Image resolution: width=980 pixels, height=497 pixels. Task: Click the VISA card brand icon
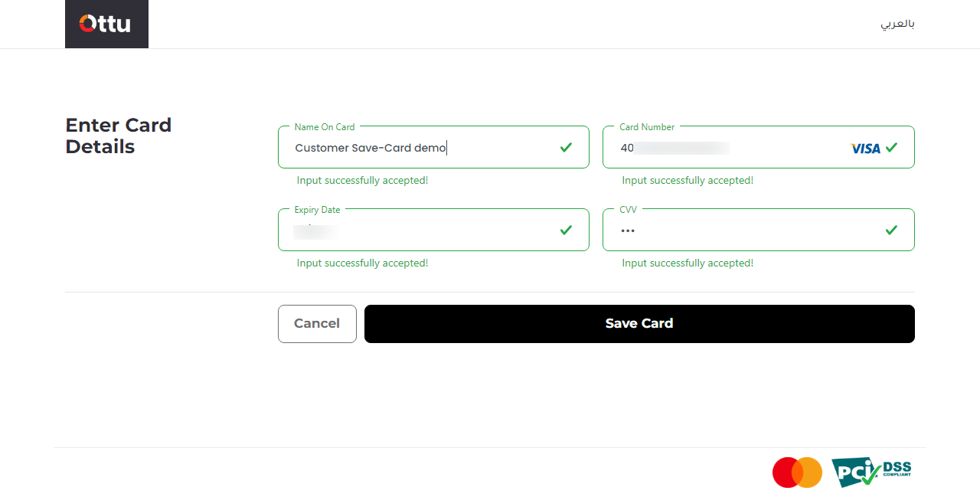click(x=865, y=148)
